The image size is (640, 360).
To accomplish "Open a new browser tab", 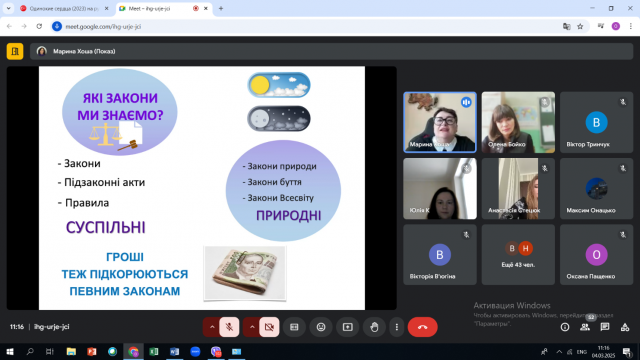I will click(221, 9).
